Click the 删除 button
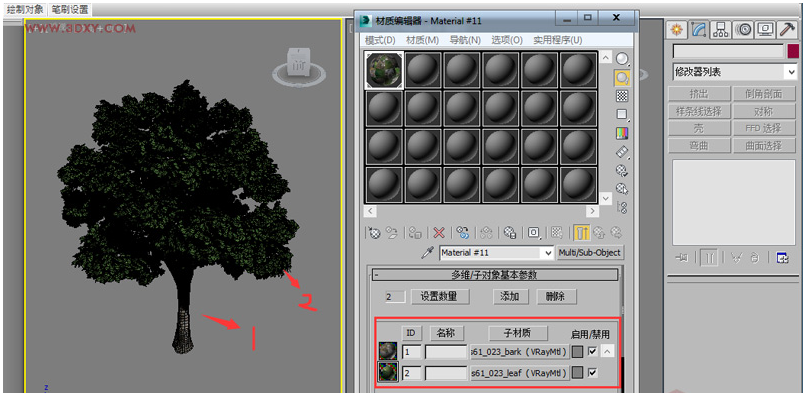The width and height of the screenshot is (804, 393). [556, 297]
